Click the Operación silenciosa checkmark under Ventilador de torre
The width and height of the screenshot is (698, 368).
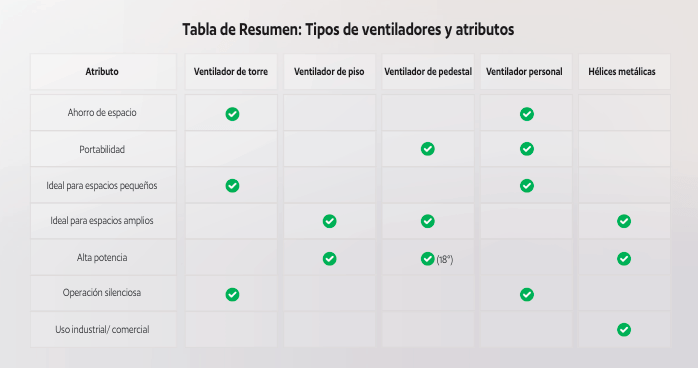tap(232, 294)
